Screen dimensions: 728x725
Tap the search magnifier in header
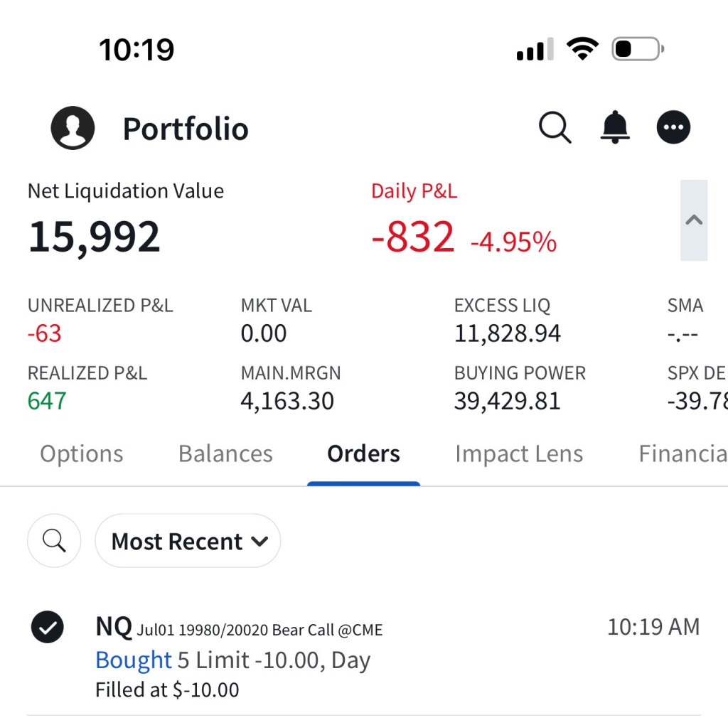pyautogui.click(x=555, y=128)
